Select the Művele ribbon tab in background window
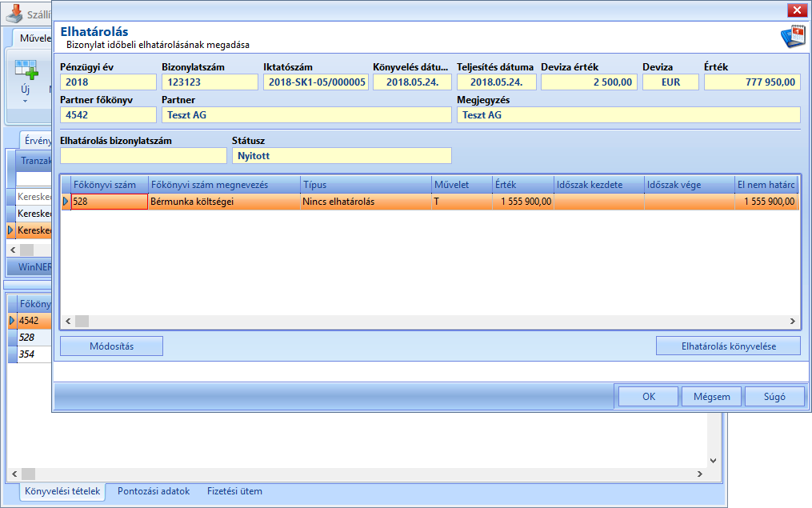This screenshot has height=508, width=812. pos(32,38)
